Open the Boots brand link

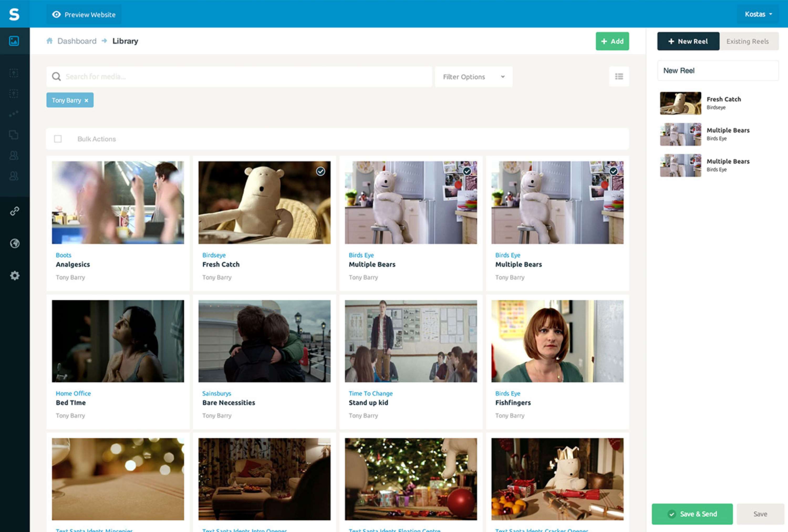pyautogui.click(x=63, y=255)
